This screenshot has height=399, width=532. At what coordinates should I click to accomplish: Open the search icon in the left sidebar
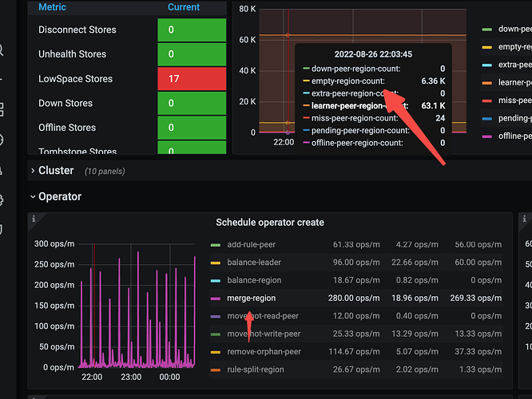pyautogui.click(x=2, y=50)
